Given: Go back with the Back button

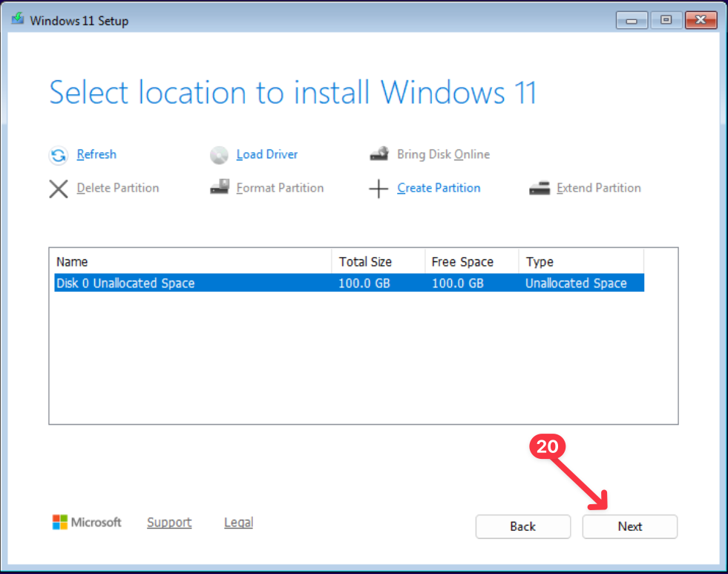Looking at the screenshot, I should [522, 526].
